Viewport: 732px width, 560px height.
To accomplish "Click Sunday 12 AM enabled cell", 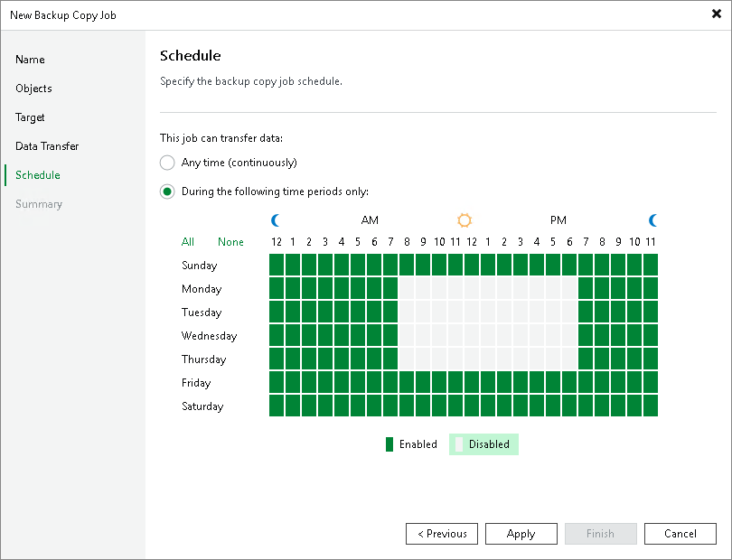I will pos(277,265).
